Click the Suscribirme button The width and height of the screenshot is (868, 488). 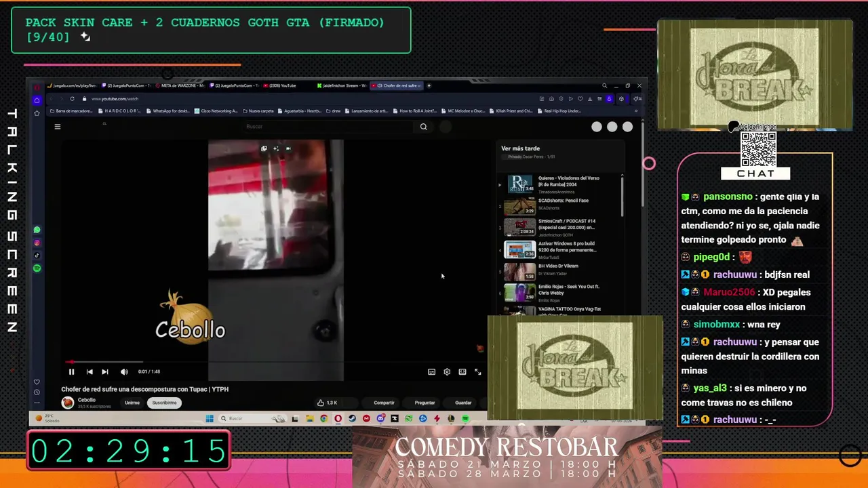tap(164, 403)
